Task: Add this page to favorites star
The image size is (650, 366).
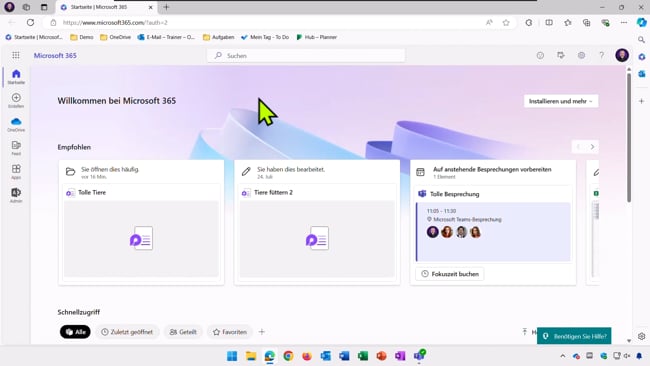Action: pos(506,22)
